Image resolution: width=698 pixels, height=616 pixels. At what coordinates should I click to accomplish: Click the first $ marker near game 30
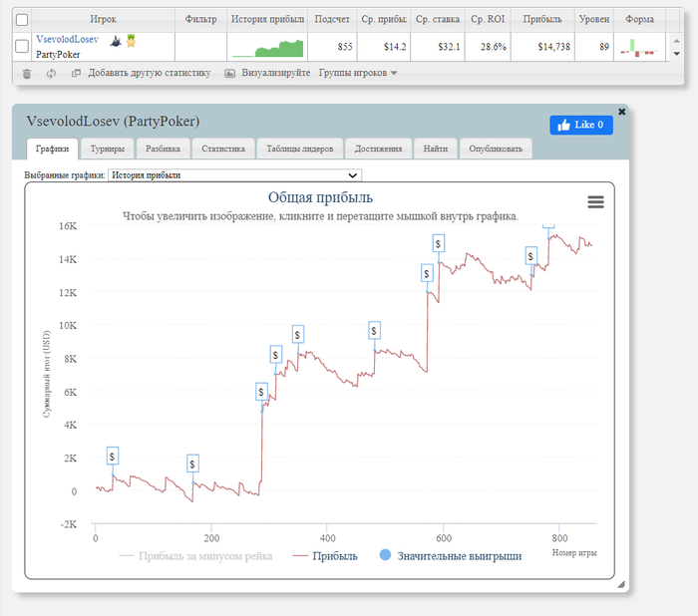coord(112,457)
